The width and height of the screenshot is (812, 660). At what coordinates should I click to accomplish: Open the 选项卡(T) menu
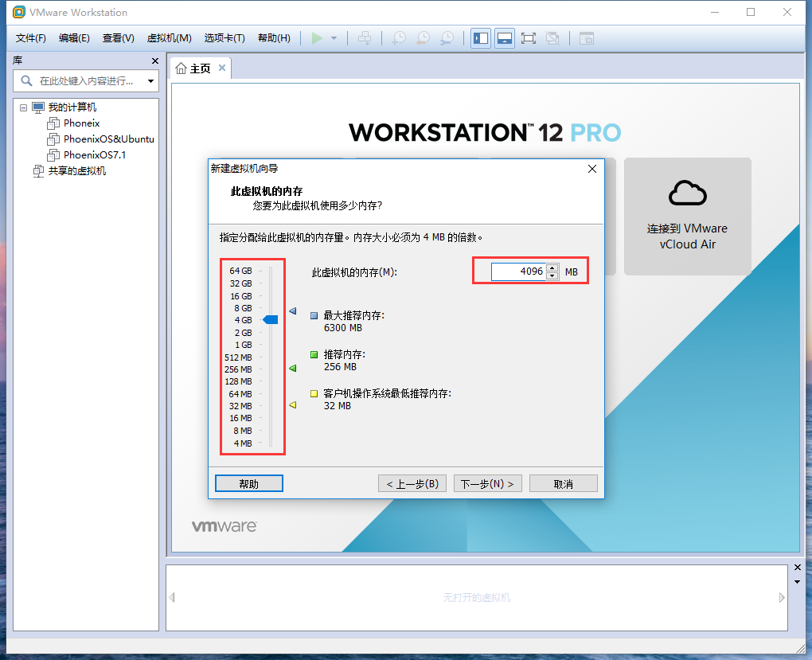click(224, 38)
